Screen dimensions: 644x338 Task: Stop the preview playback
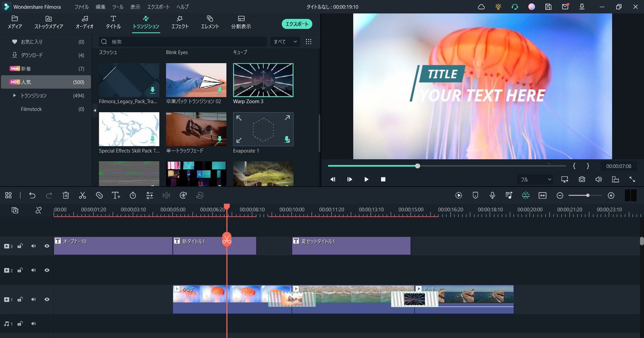click(x=383, y=179)
